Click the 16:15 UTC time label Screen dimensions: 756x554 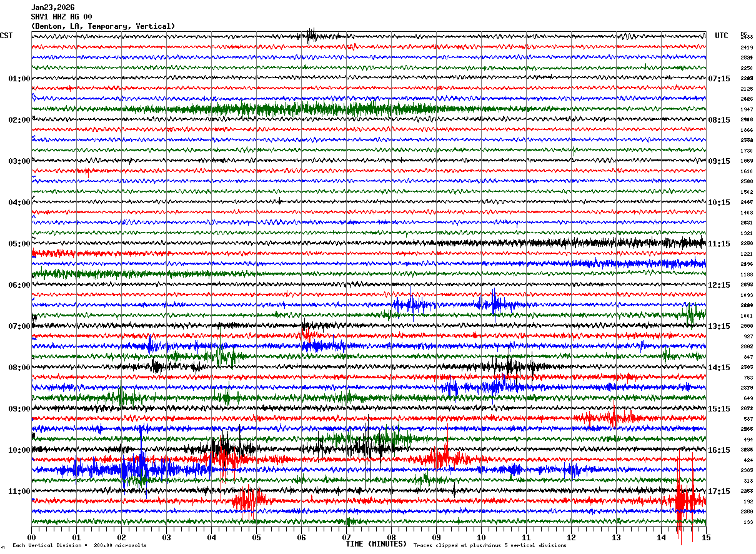[720, 450]
